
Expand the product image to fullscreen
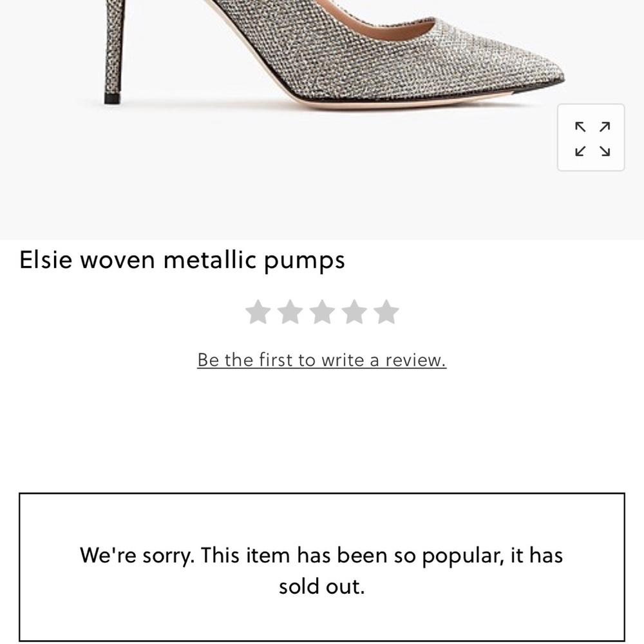(x=591, y=139)
